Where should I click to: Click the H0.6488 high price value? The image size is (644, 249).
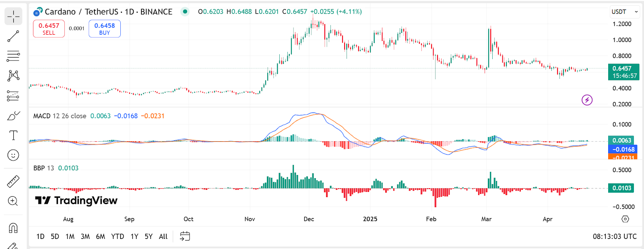[239, 12]
